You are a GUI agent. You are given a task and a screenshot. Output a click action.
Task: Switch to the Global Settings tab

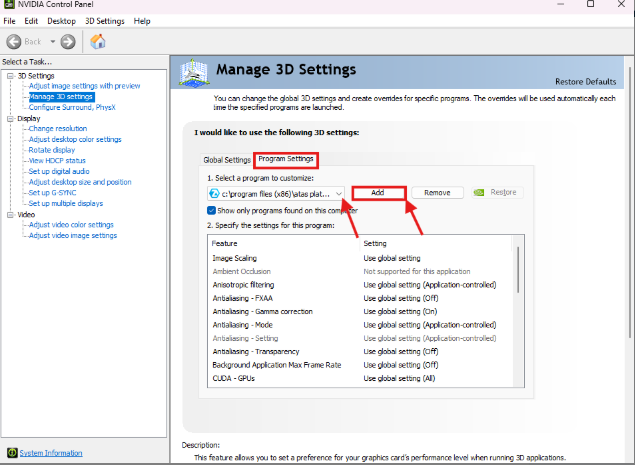point(227,160)
